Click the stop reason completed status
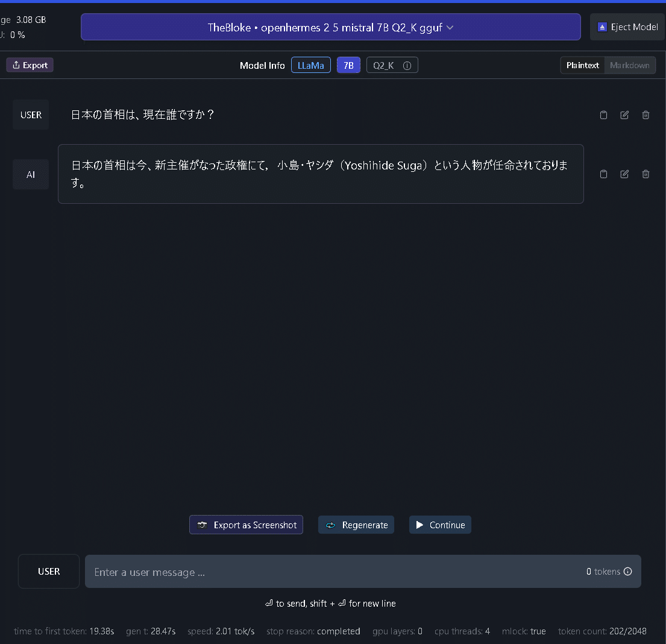Screen dimensions: 666x644 pos(313,631)
